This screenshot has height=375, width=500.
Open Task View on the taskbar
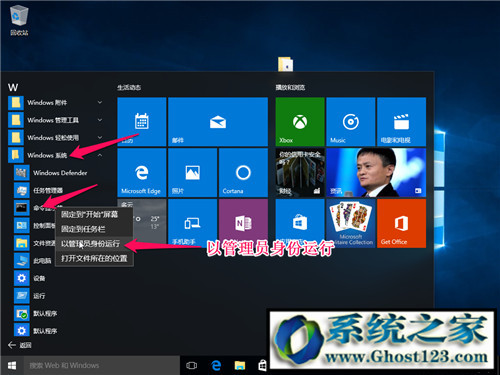192,366
